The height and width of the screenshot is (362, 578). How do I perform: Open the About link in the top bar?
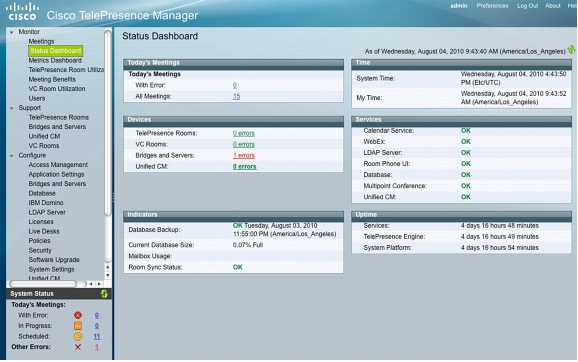point(553,6)
